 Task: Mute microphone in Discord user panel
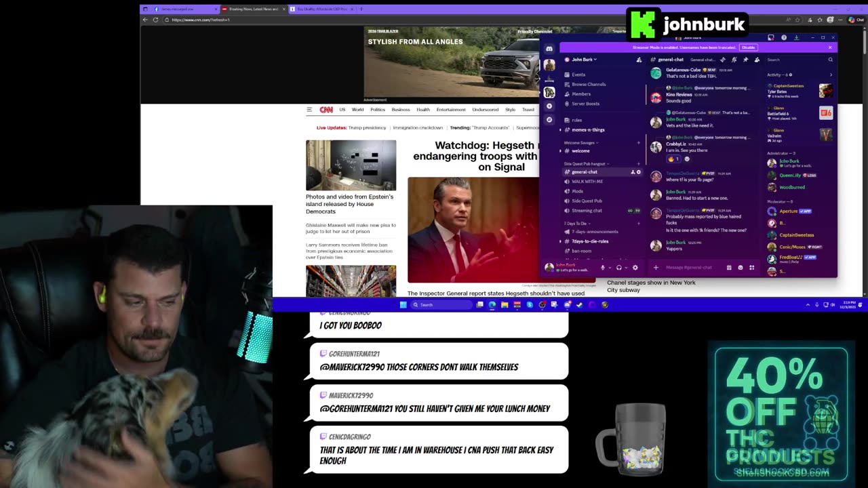click(x=603, y=268)
